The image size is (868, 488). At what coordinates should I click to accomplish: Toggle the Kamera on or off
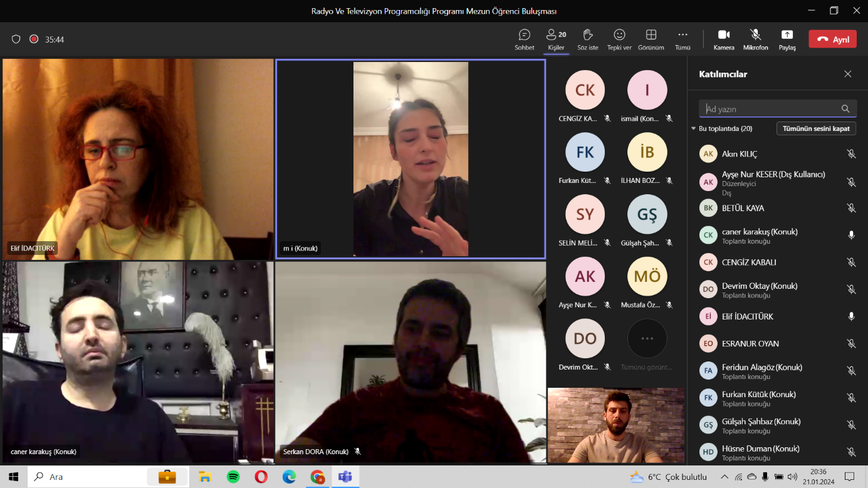coord(724,39)
